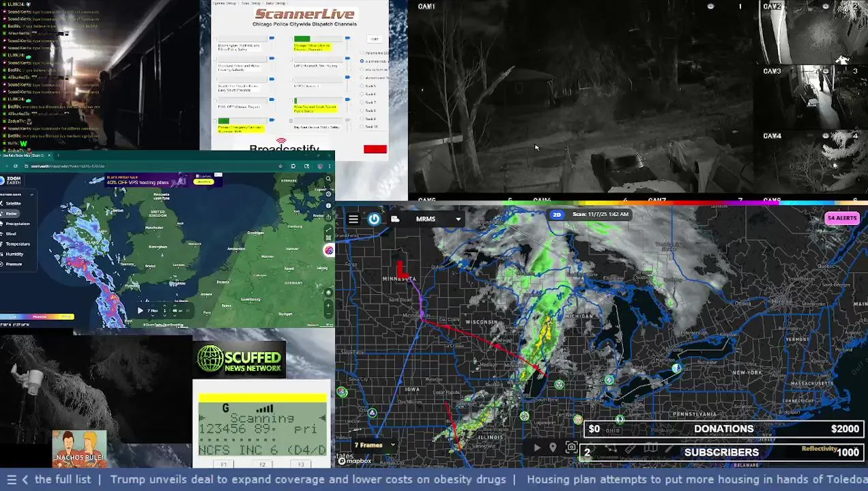This screenshot has height=491, width=868.
Task: Adjust volume slider for Chicago Police Citywide
Action: tap(347, 38)
